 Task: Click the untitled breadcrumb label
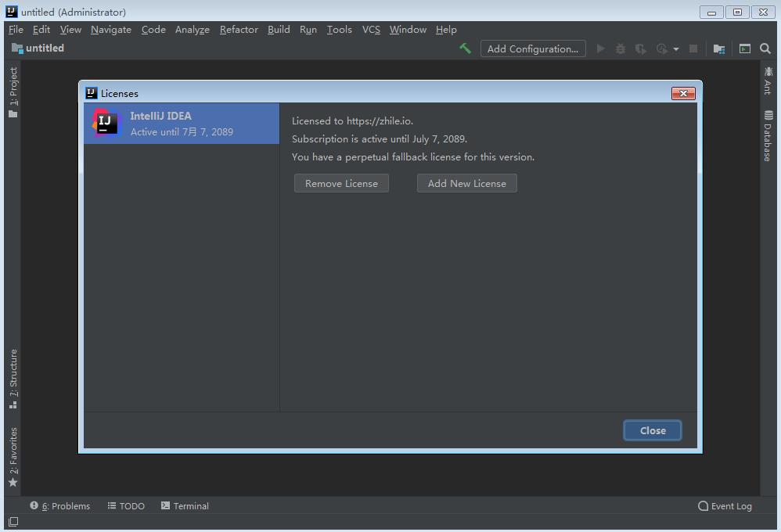pyautogui.click(x=45, y=49)
